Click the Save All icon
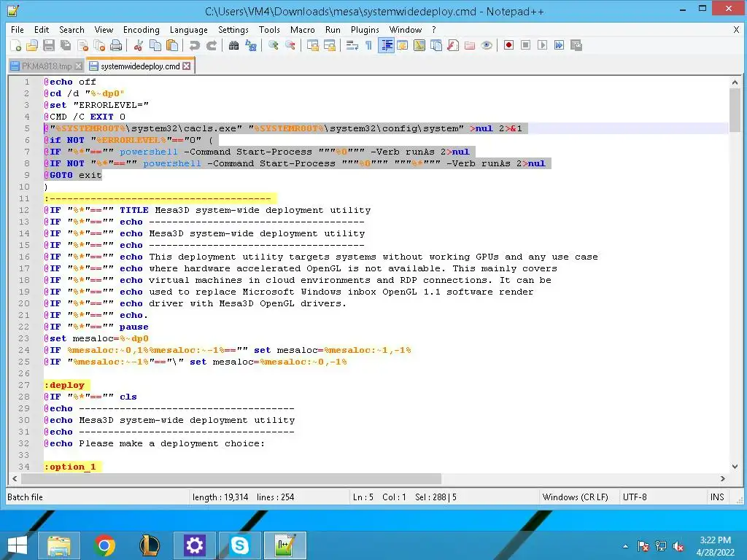 point(65,45)
